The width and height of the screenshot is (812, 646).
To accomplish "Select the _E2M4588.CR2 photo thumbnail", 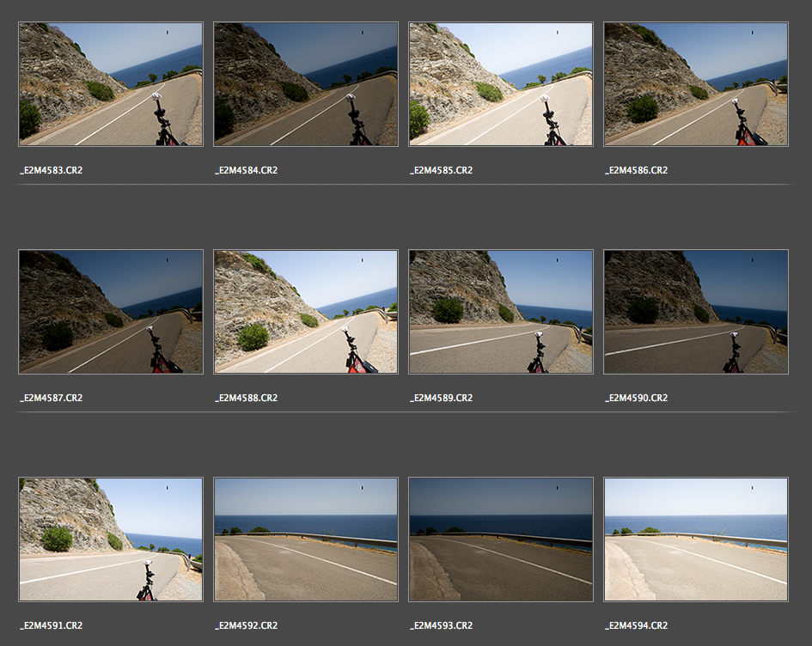I will click(306, 312).
